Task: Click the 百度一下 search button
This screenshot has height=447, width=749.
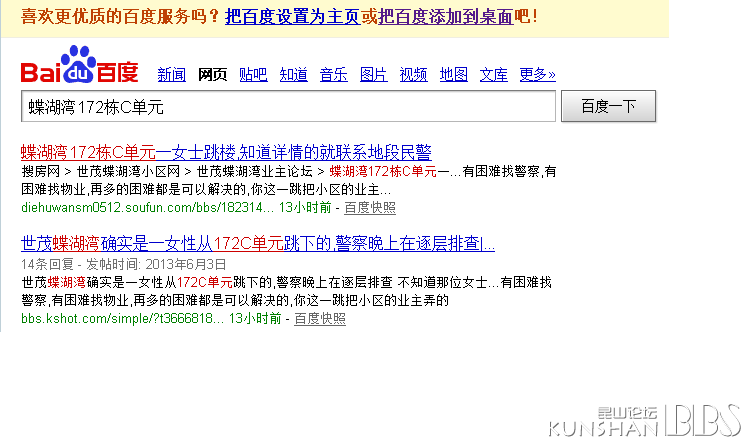Action: (608, 106)
